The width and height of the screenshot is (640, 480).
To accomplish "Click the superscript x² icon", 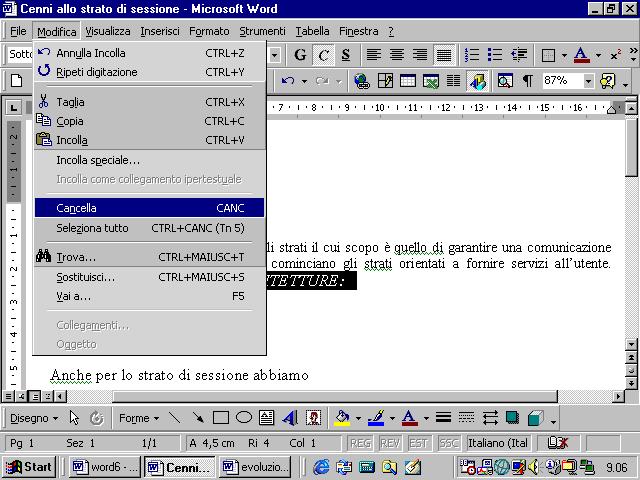I will pyautogui.click(x=616, y=55).
